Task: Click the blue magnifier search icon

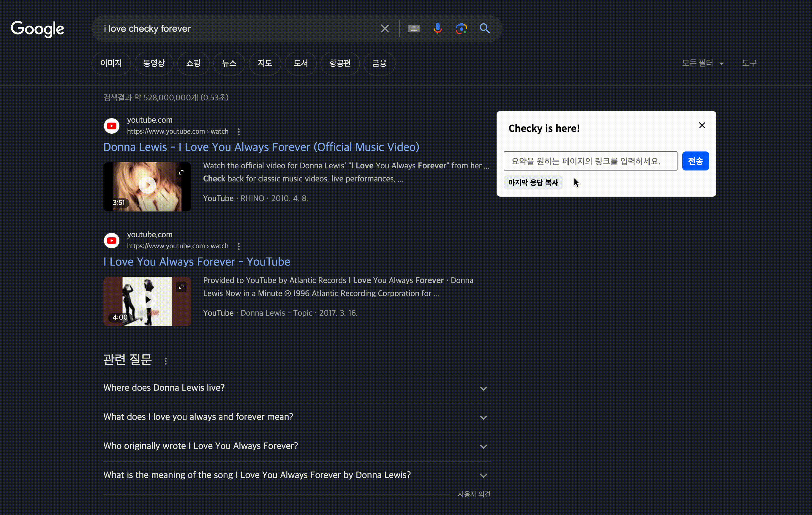Action: (x=485, y=29)
